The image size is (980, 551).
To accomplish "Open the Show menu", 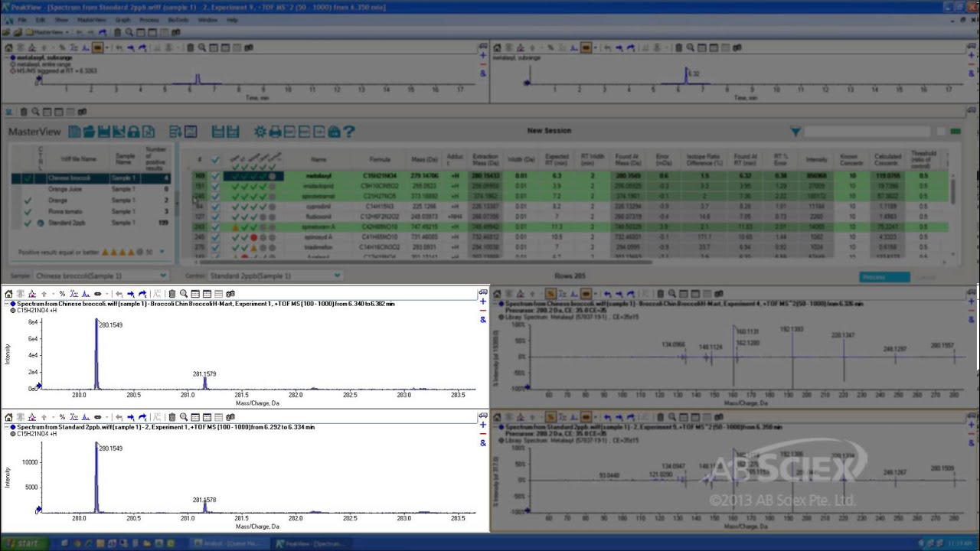I will pos(61,19).
